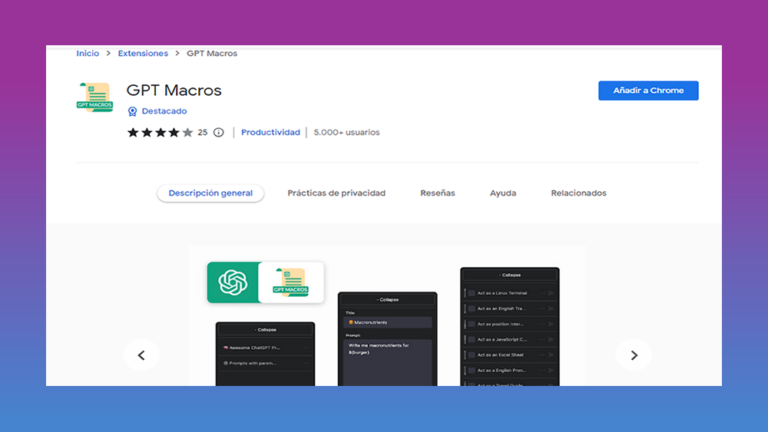Open the rating info circle icon
Viewport: 768px width, 432px height.
pos(218,132)
